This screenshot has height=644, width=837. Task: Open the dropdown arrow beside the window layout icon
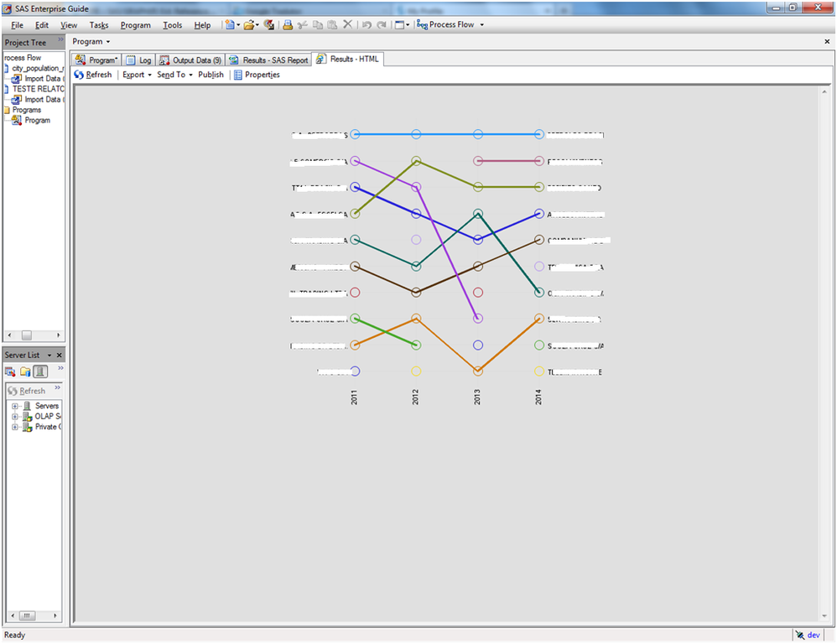[x=408, y=24]
